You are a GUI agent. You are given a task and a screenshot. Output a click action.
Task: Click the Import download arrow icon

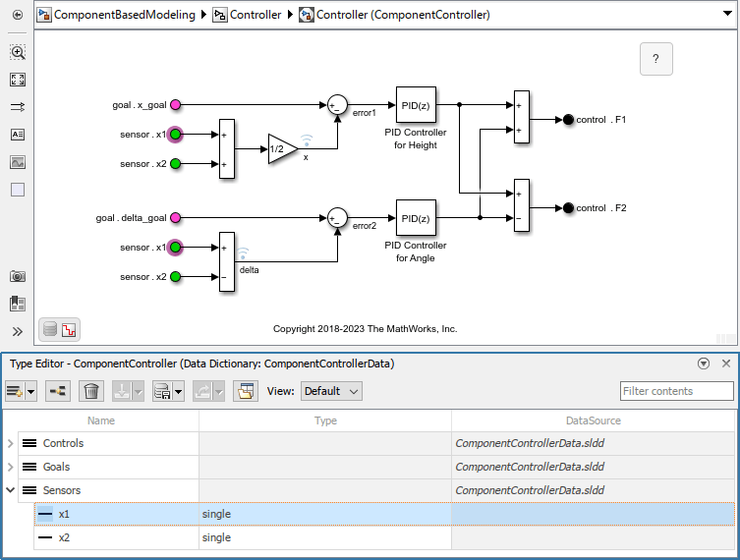tap(122, 391)
